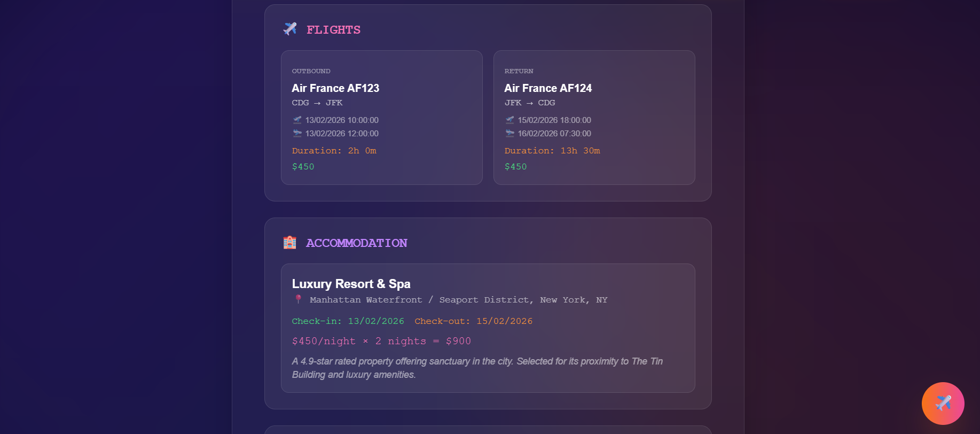Click the FLIGHTS section heading
980x434 pixels.
[x=333, y=30]
